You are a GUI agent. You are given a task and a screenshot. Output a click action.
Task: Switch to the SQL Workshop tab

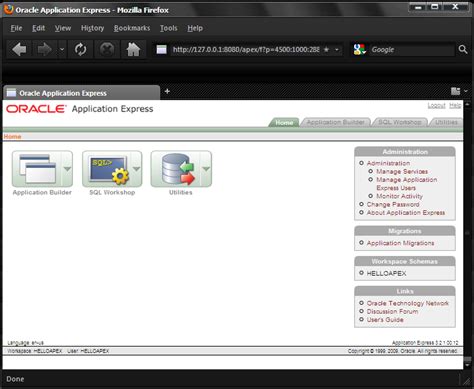(399, 122)
